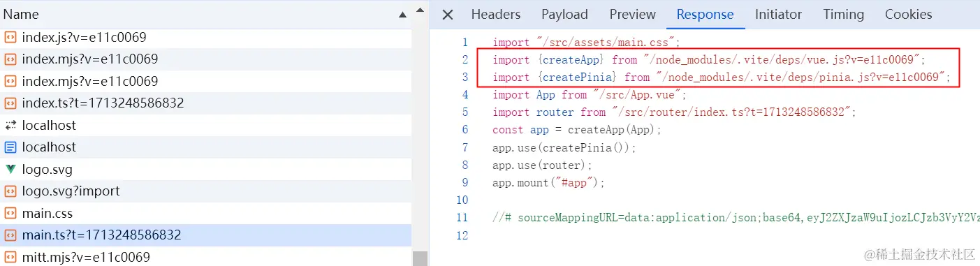980x266 pixels.
Task: Click the script icon beside index.ts?t=1713248586832
Action: (10, 103)
